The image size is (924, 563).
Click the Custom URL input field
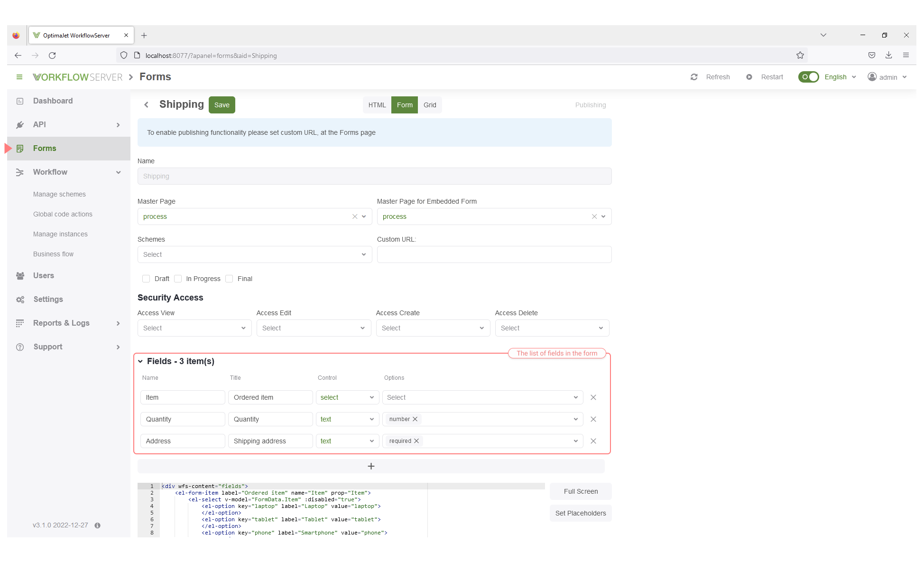point(494,254)
